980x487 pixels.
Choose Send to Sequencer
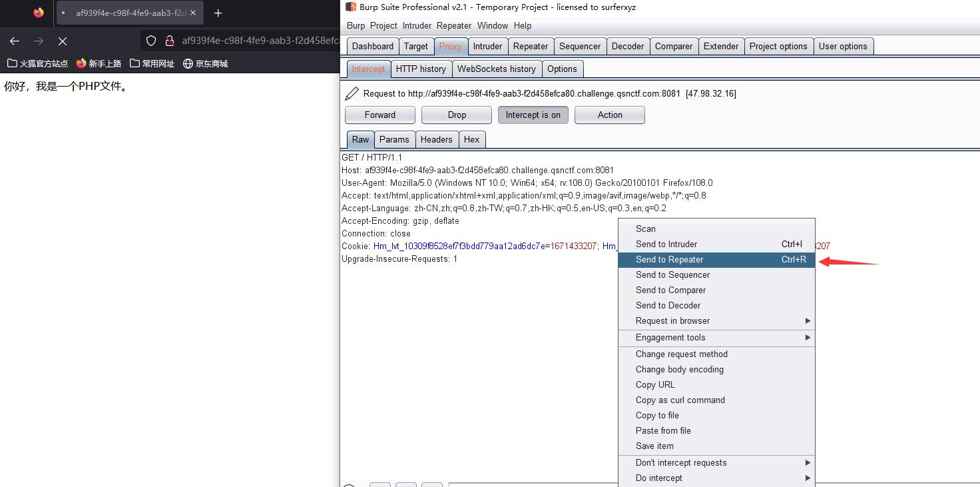coord(716,274)
